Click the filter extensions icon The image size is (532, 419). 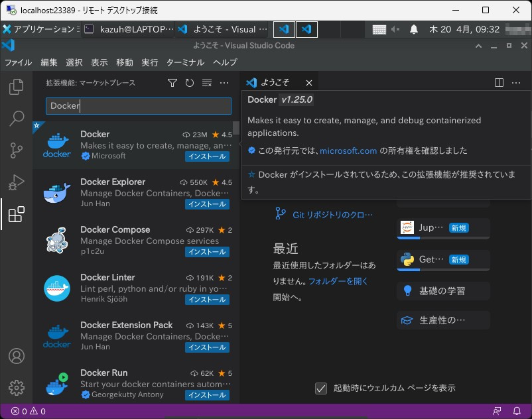(x=172, y=83)
